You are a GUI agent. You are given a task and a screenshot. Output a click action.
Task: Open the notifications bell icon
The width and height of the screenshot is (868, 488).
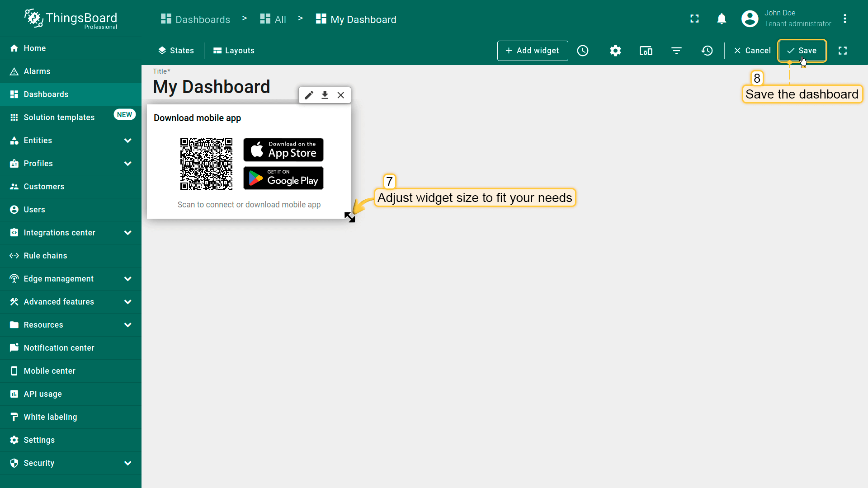tap(722, 19)
